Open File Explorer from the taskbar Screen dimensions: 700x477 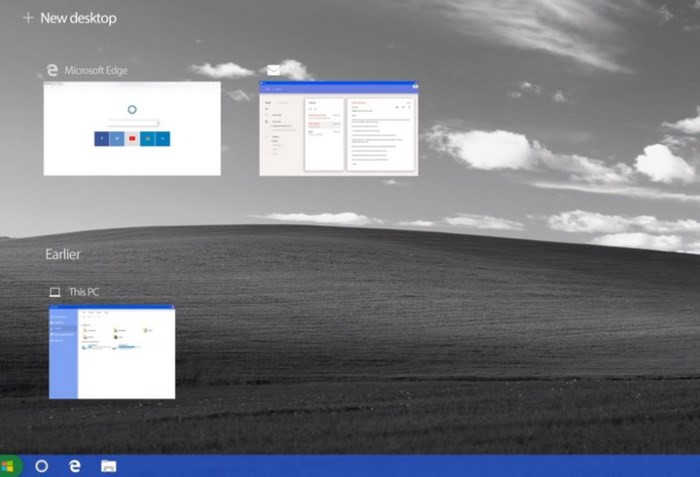[x=108, y=466]
